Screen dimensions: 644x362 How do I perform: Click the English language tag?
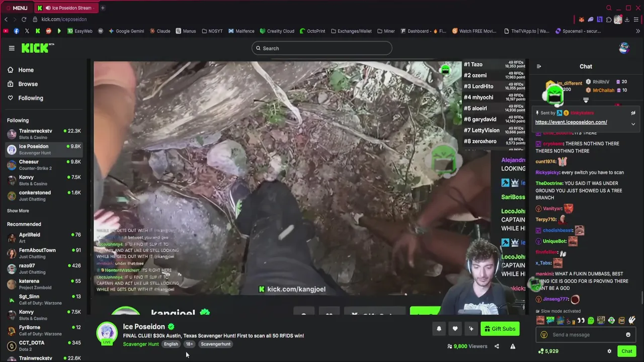[x=171, y=344]
